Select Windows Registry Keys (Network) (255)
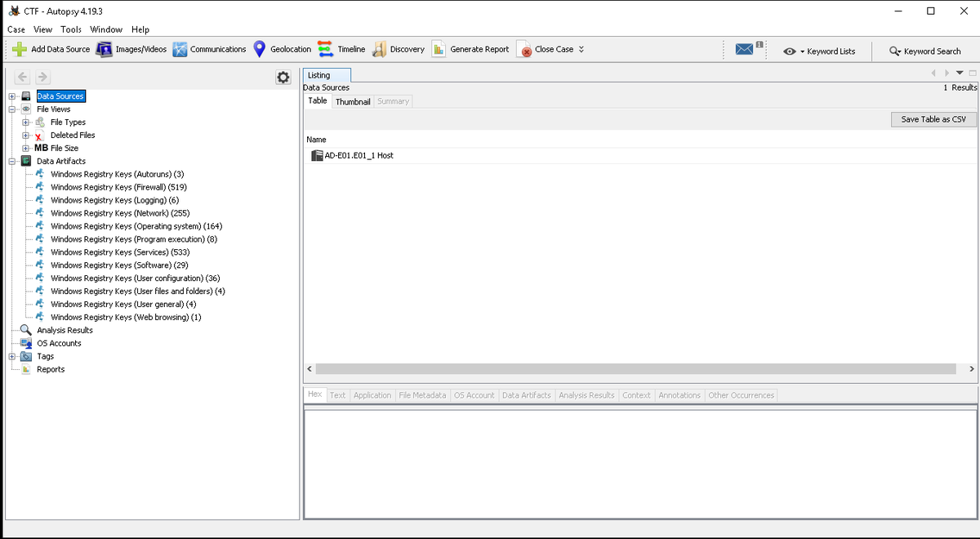 (119, 213)
